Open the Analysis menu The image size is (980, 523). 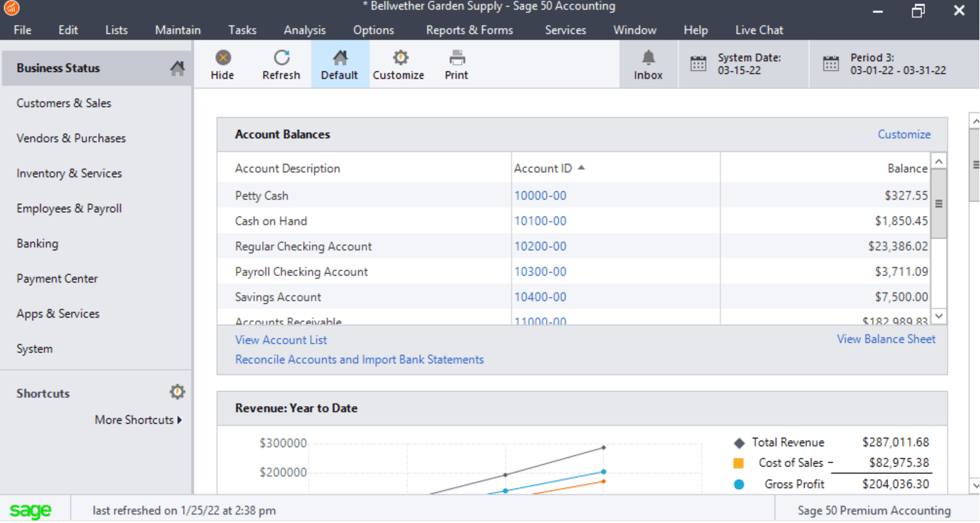point(305,30)
